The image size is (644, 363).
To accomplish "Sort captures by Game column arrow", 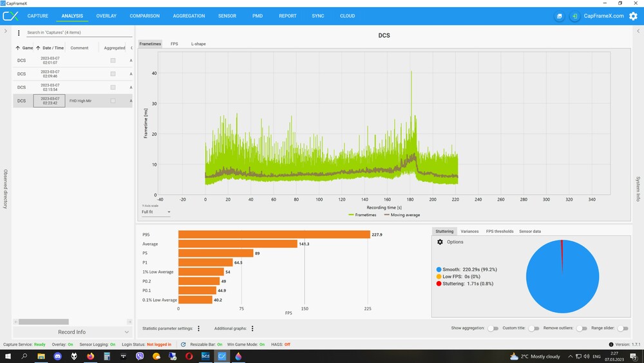I will click(17, 48).
